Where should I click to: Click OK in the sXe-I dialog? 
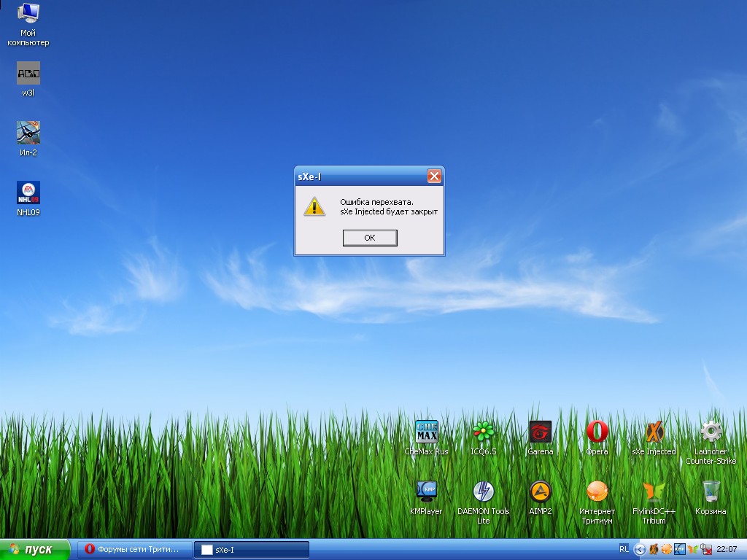(x=370, y=238)
